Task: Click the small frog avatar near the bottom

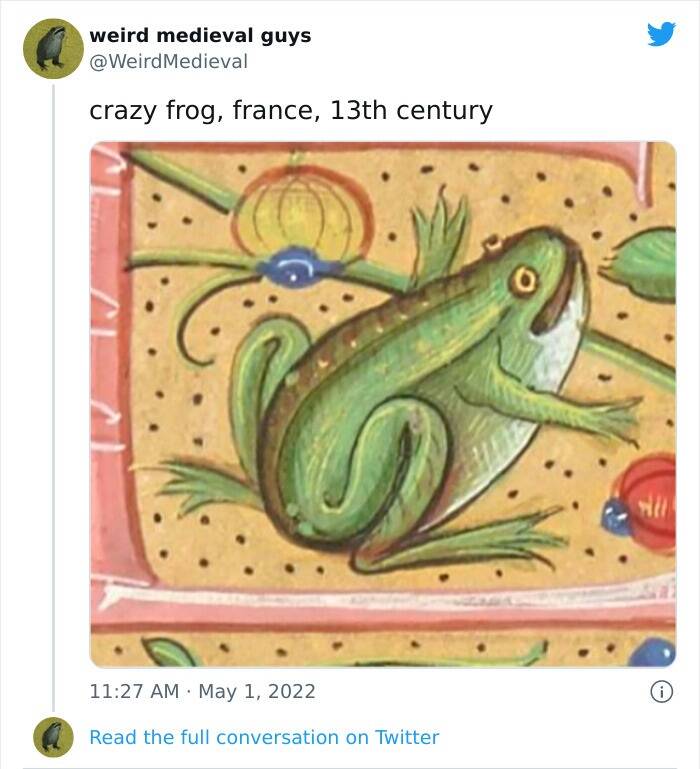Action: tap(53, 737)
